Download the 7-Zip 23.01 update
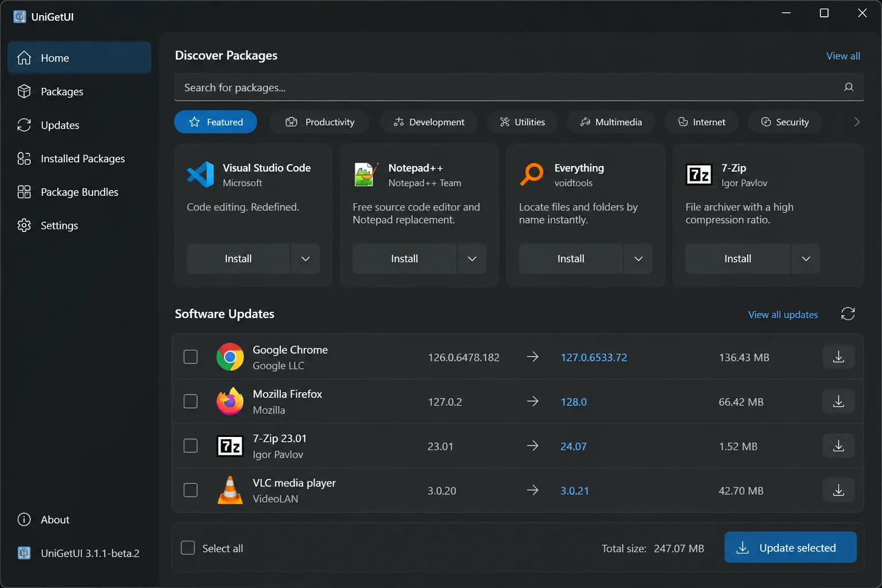 838,446
